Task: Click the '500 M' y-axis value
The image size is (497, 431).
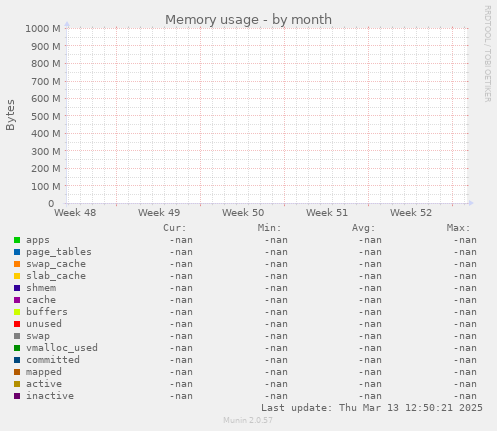Action: 46,117
